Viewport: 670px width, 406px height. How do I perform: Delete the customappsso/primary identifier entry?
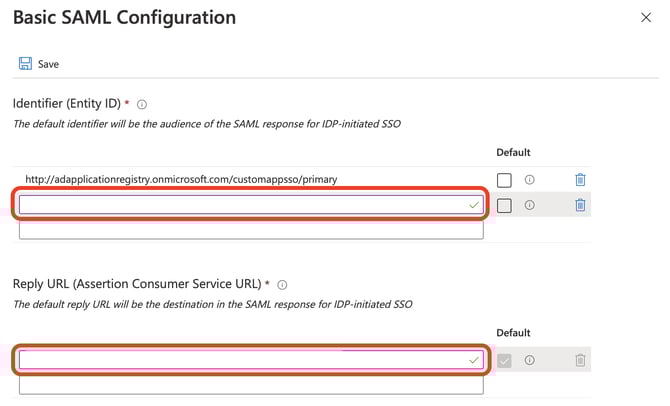580,180
